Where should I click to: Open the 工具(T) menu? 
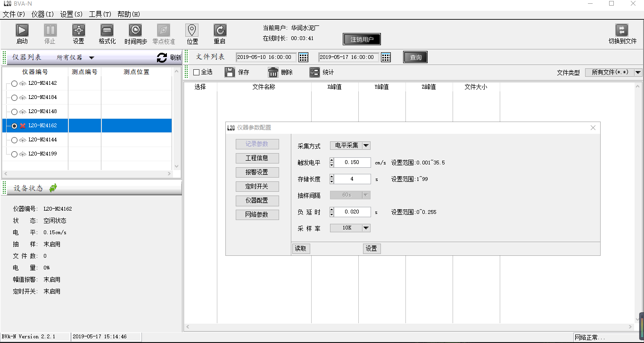pos(100,14)
